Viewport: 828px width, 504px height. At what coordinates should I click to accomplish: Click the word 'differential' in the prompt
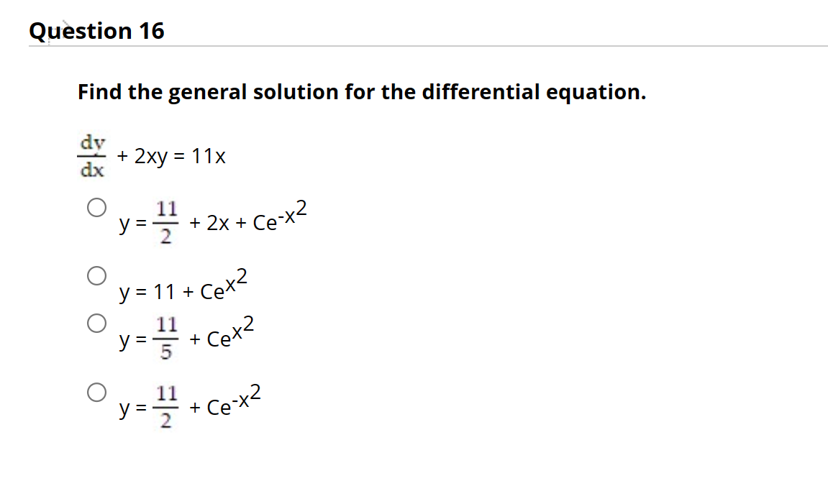click(481, 92)
